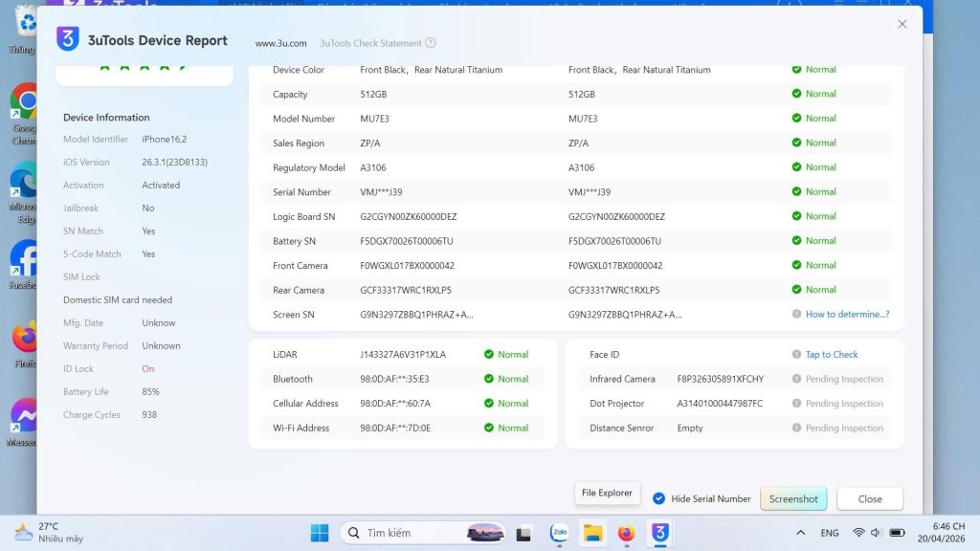Screen dimensions: 980x551
Task: Select iOS Version 26.3.1(23D8133)
Action: click(x=174, y=162)
